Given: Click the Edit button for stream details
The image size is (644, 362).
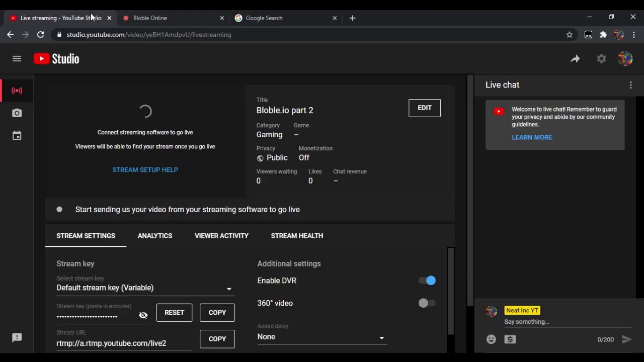Looking at the screenshot, I should [x=425, y=108].
